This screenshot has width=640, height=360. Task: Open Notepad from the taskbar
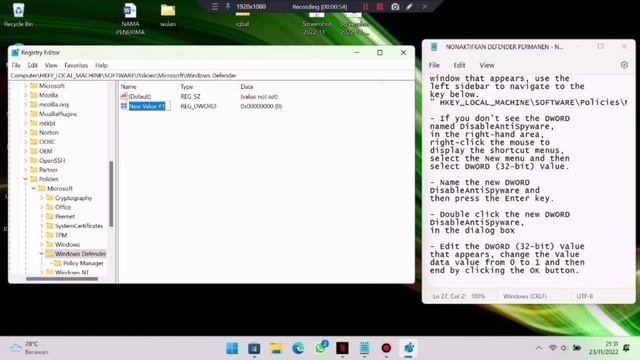point(364,348)
